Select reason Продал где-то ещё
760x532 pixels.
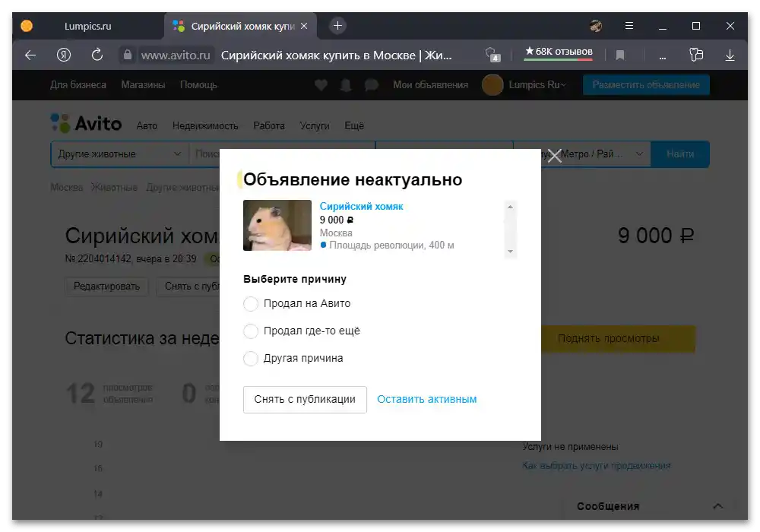coord(251,331)
